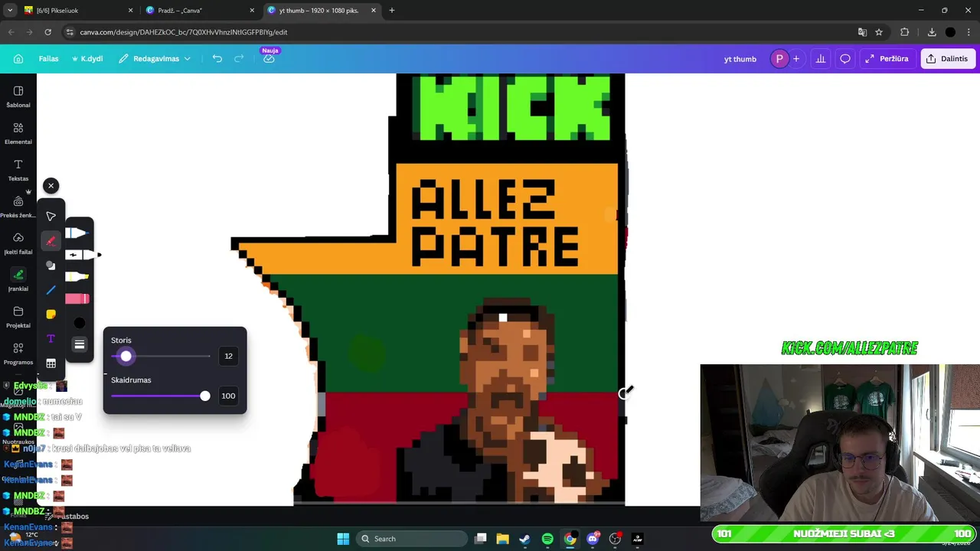980x551 pixels.
Task: Choose the blue-tipped pen
Action: [77, 233]
